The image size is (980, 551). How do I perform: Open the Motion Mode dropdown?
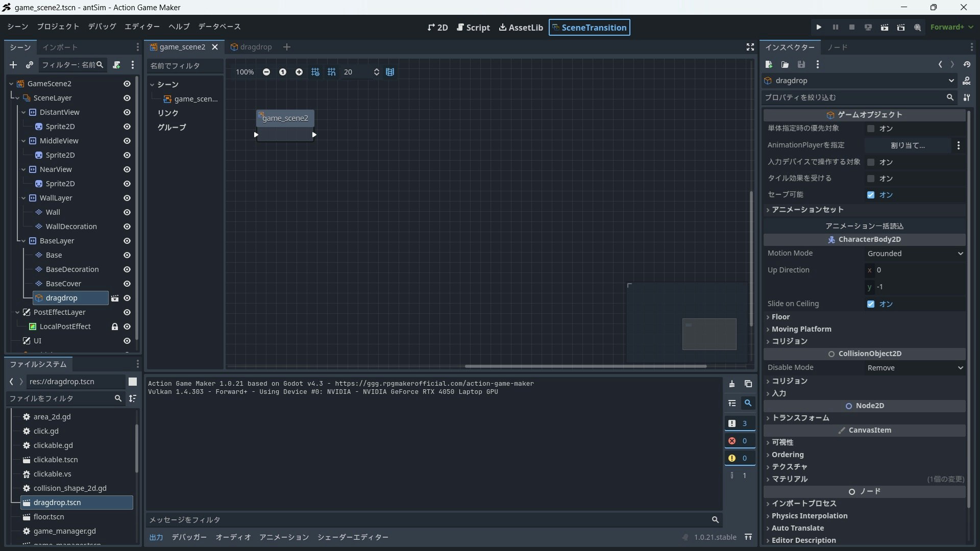915,254
